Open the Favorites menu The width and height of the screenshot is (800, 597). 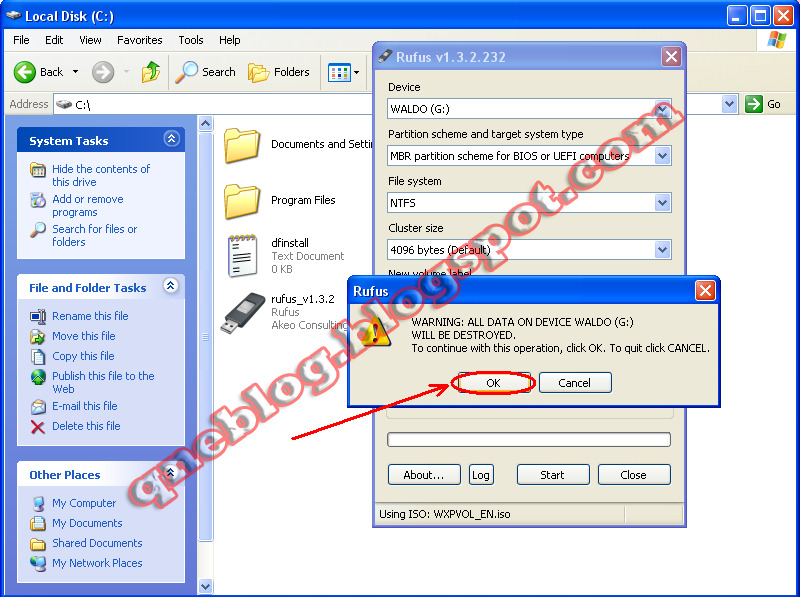coord(139,40)
